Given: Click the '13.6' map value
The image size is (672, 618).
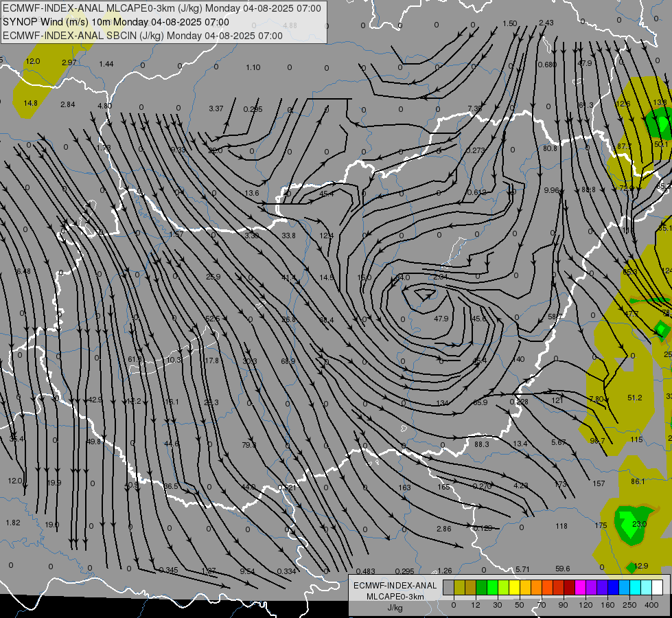Looking at the screenshot, I should [252, 193].
